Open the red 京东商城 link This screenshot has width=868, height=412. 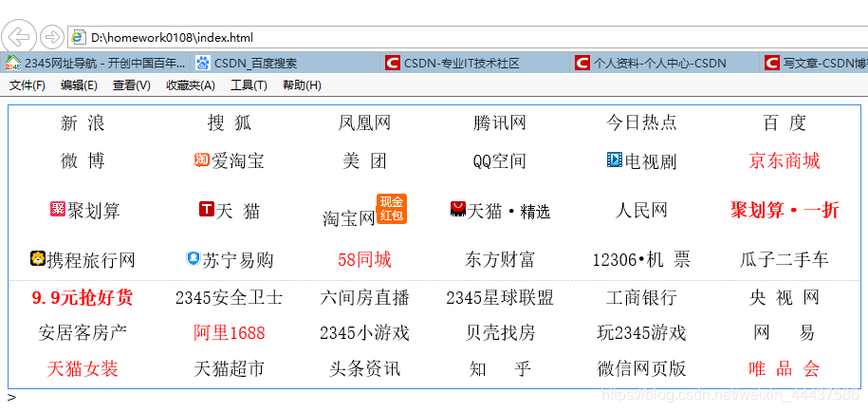(784, 160)
